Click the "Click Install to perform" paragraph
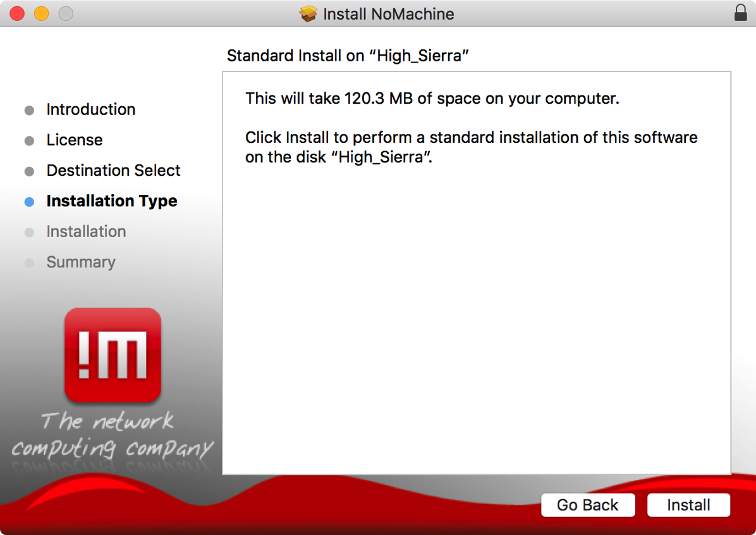 tap(471, 147)
